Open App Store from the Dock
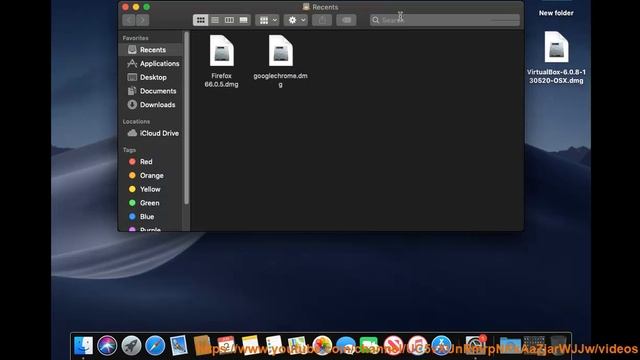Image resolution: width=640 pixels, height=360 pixels. [441, 345]
